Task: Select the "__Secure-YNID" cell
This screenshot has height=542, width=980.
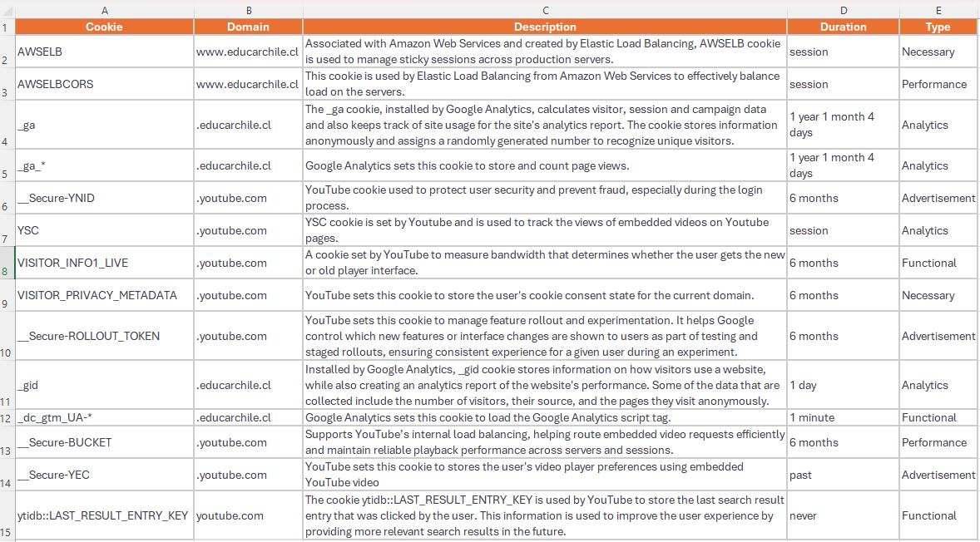Action: [x=104, y=198]
